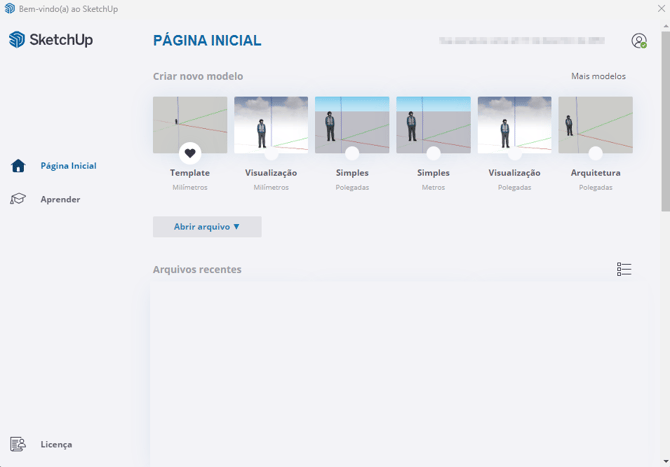Open the Simples Metros template thumbnail
This screenshot has width=670, height=467.
coord(433,122)
